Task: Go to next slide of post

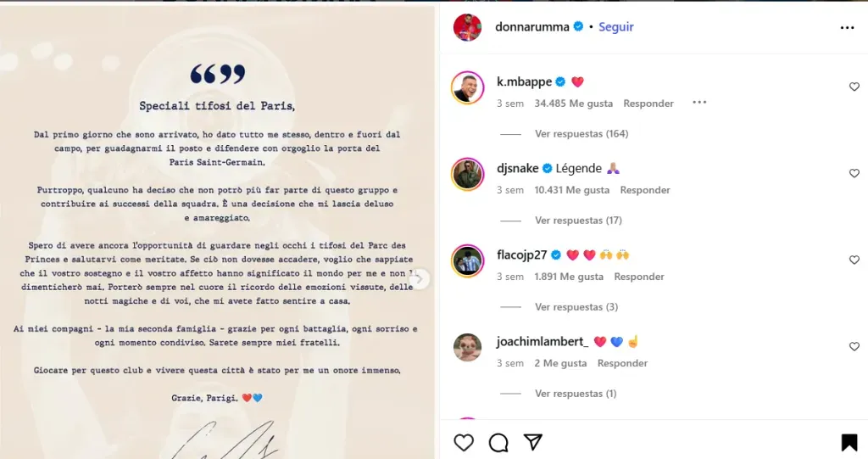Action: tap(419, 279)
